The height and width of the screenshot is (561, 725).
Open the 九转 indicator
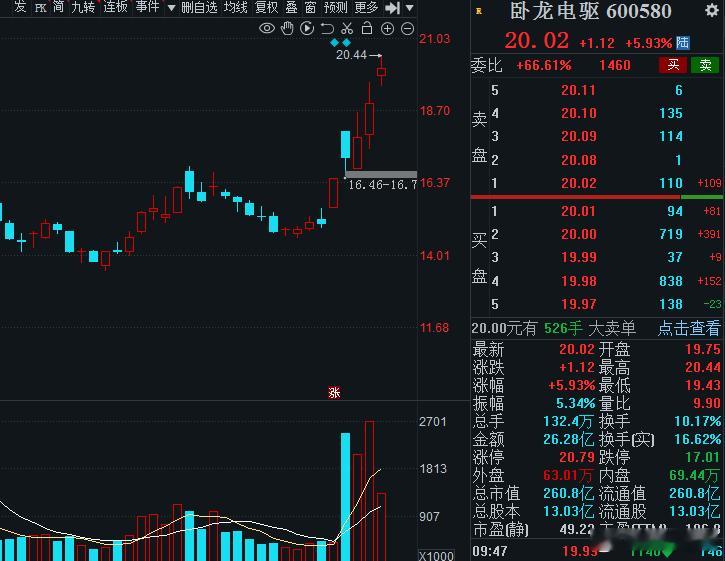click(83, 7)
